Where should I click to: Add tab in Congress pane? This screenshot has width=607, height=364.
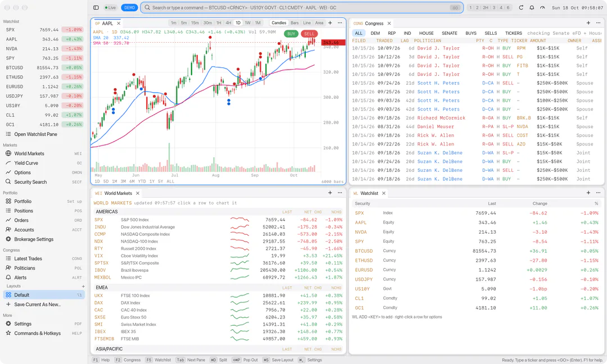click(588, 23)
